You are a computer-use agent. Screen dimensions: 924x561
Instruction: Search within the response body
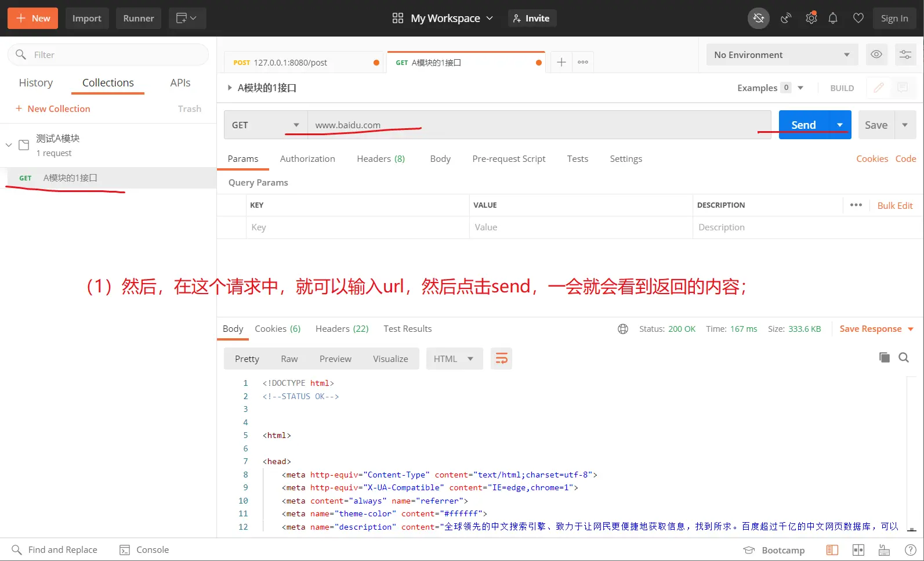click(904, 357)
